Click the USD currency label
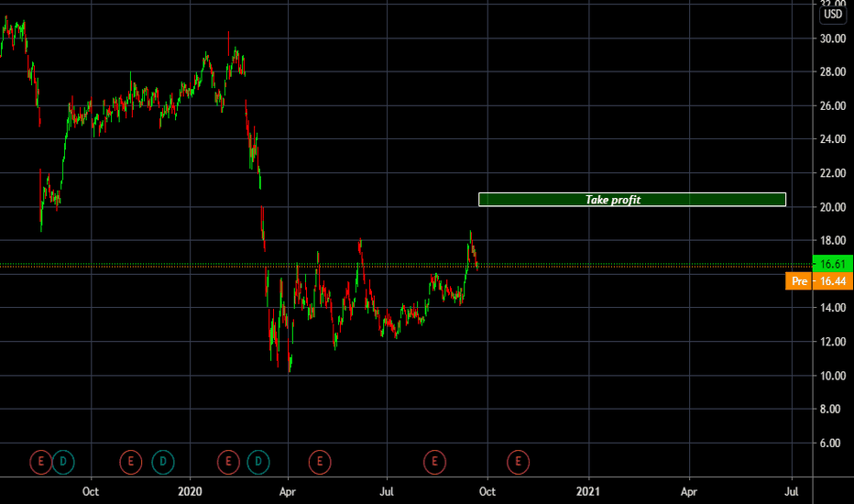 [833, 14]
